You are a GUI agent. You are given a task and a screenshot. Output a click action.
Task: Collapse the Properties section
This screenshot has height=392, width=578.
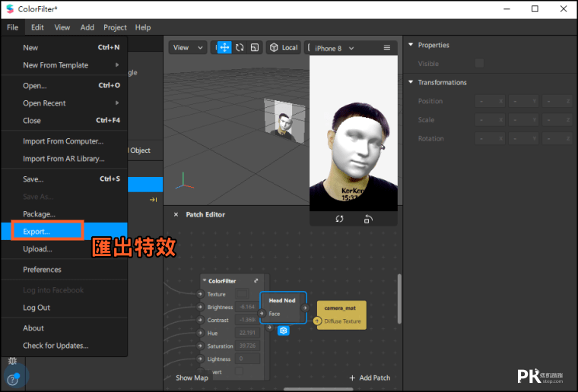tap(411, 45)
